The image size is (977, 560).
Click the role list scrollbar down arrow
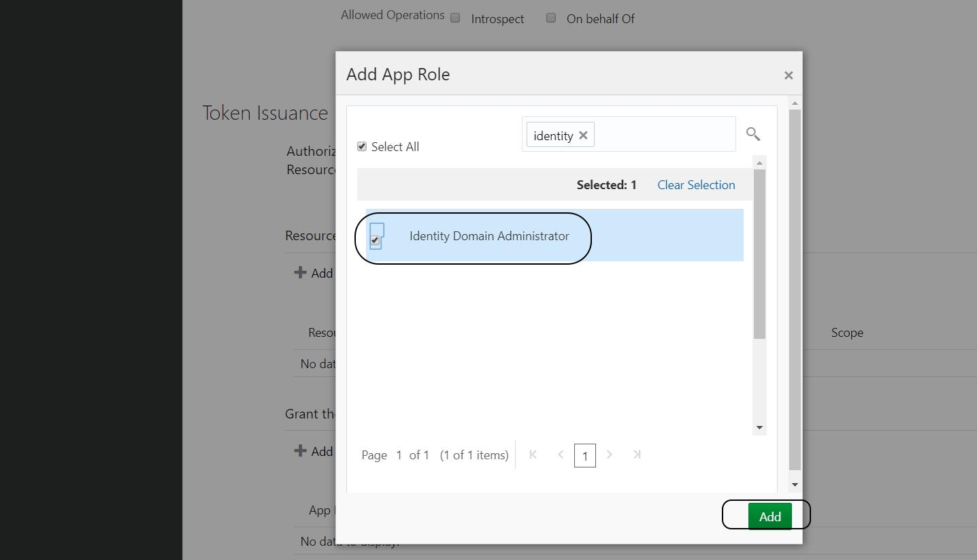[x=760, y=428]
